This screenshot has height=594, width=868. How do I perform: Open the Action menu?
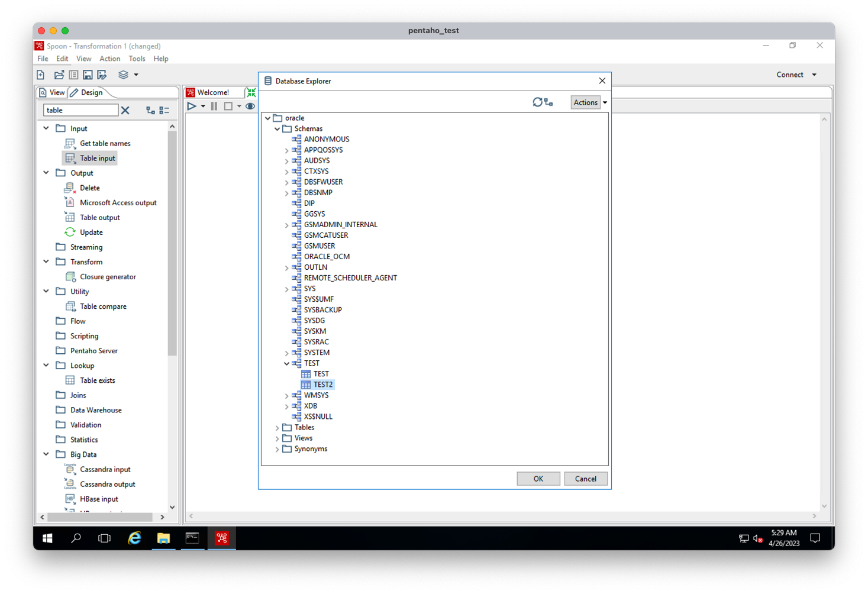109,59
